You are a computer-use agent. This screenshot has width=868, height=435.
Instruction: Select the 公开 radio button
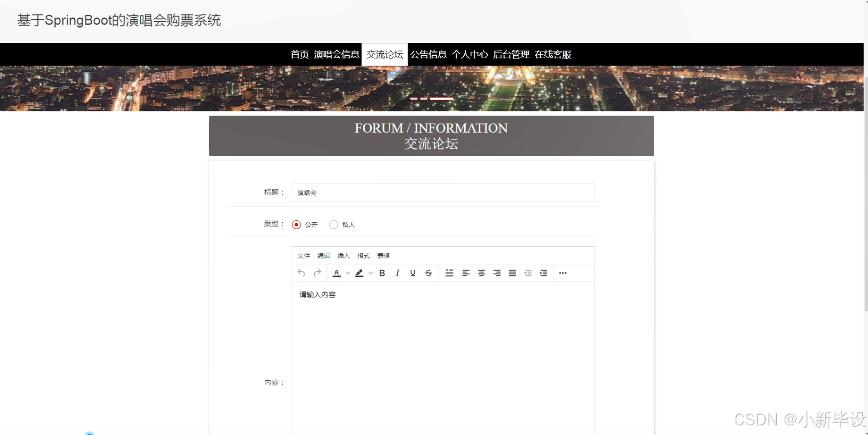pos(297,224)
